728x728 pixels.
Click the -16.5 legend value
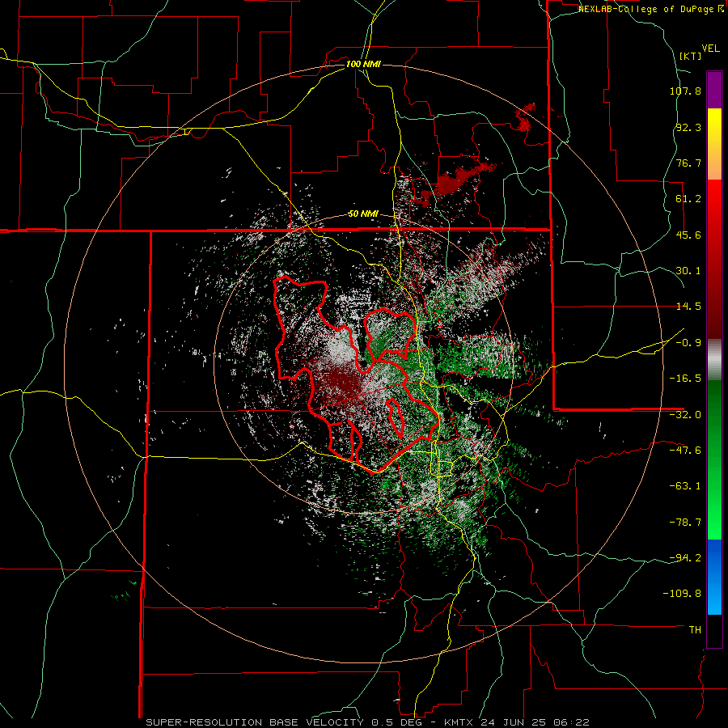(x=685, y=379)
